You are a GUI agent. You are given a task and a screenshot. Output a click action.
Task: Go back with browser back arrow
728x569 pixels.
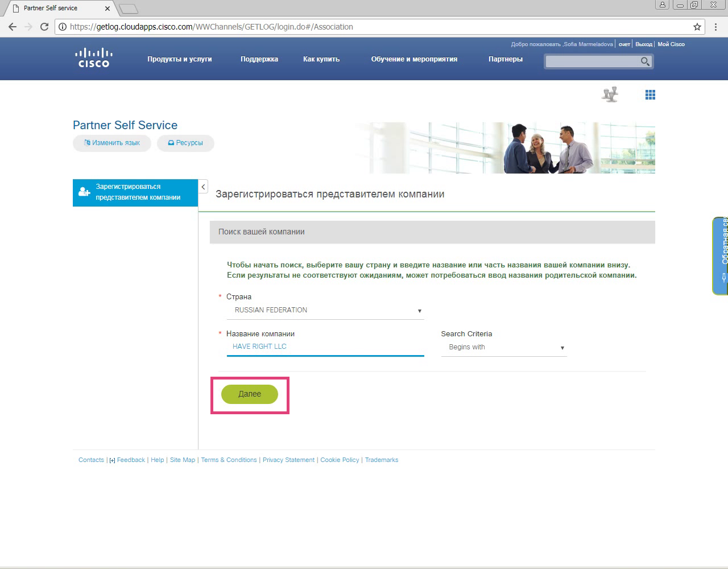coord(13,27)
